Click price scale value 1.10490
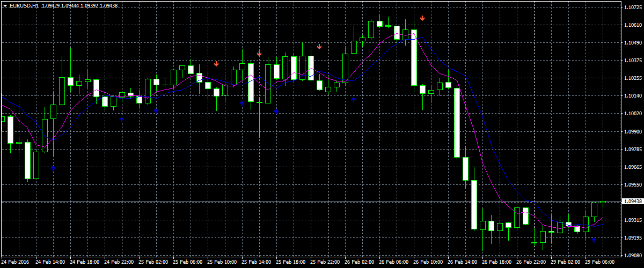Viewport: 644px width, 268px height. 633,43
